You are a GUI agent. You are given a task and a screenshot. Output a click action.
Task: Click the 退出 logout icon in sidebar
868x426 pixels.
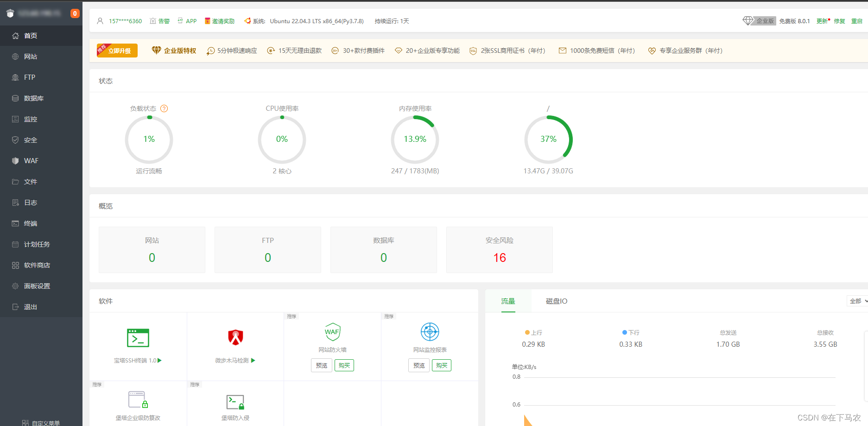point(15,307)
